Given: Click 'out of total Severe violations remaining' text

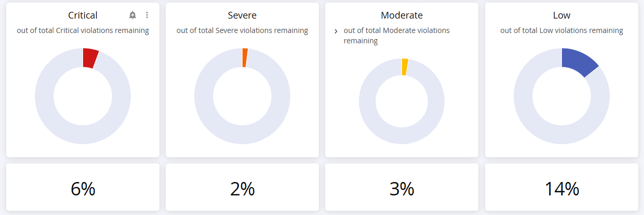Looking at the screenshot, I should tap(242, 30).
